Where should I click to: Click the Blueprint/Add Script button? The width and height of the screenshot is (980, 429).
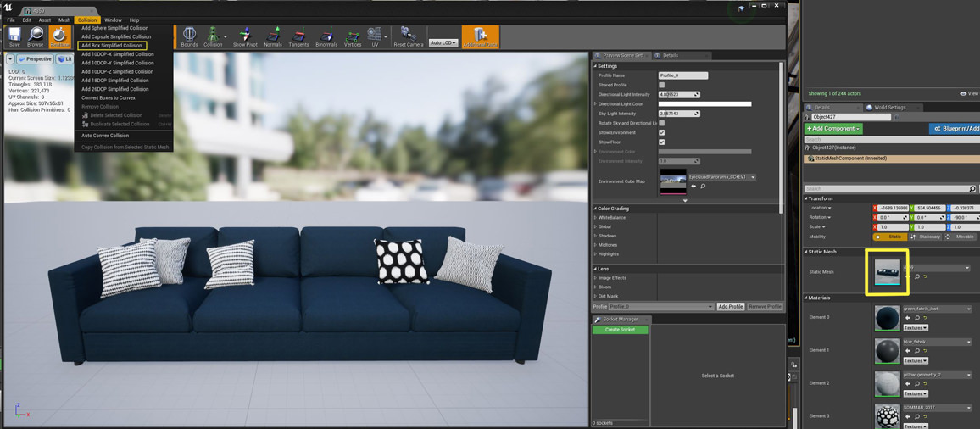click(955, 129)
